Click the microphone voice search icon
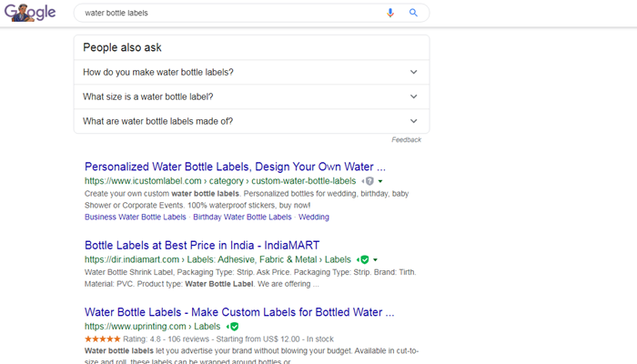 [390, 13]
